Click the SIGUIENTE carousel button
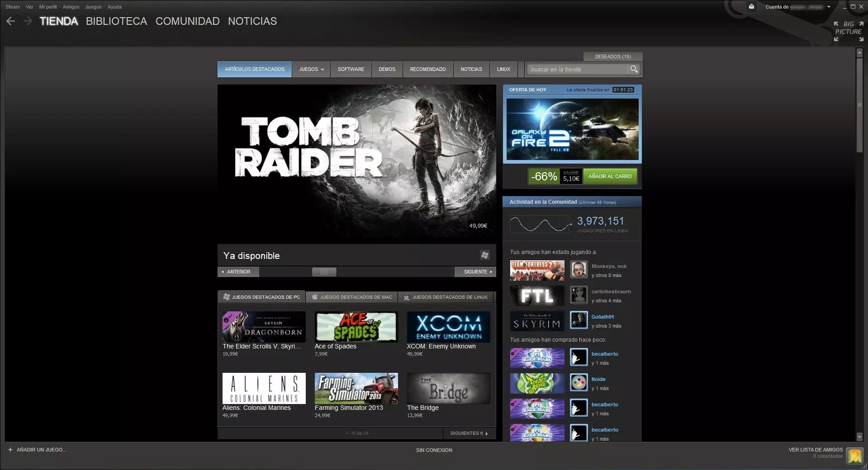The width and height of the screenshot is (868, 470). [475, 272]
